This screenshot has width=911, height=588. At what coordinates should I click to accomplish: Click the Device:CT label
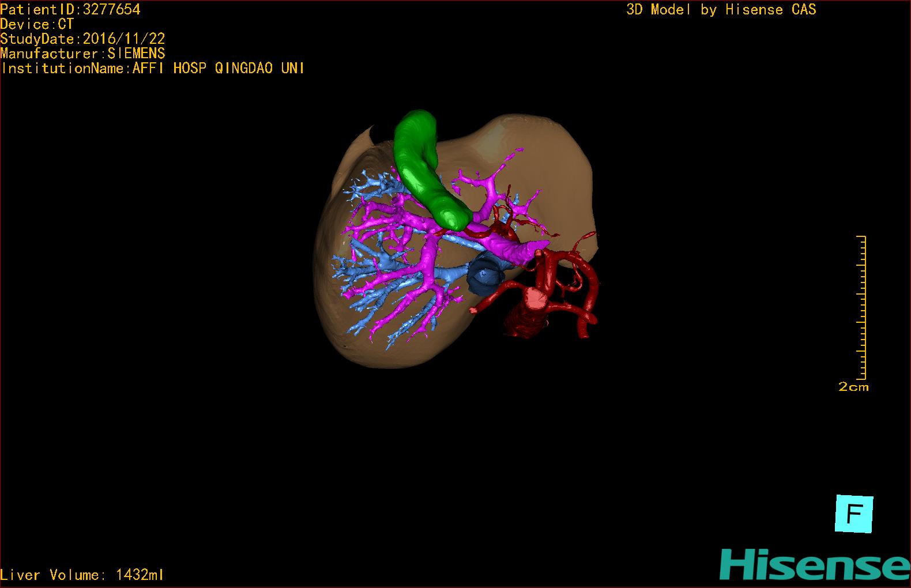(37, 24)
